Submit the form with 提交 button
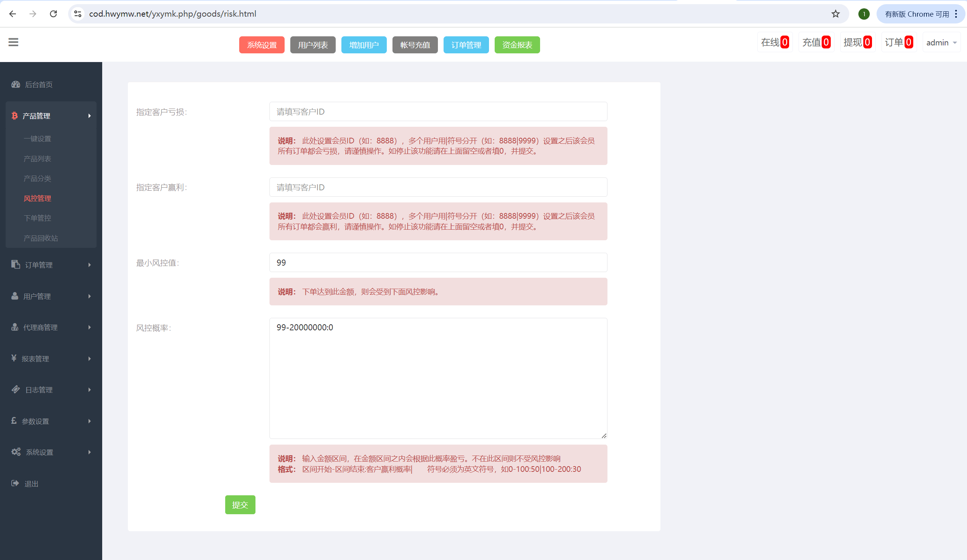The height and width of the screenshot is (560, 967). click(240, 505)
